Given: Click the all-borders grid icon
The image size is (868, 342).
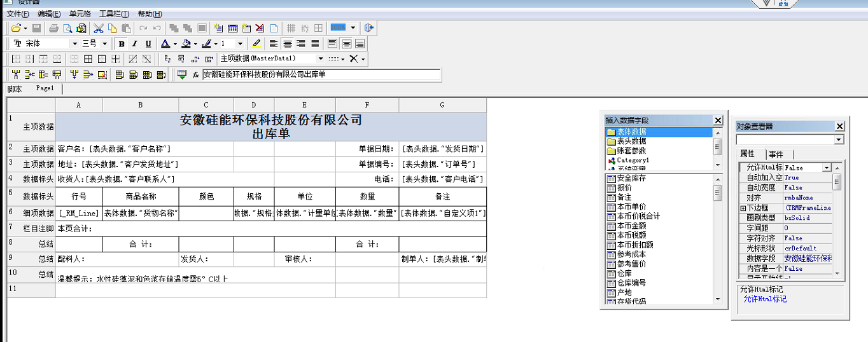Looking at the screenshot, I should click(x=88, y=59).
